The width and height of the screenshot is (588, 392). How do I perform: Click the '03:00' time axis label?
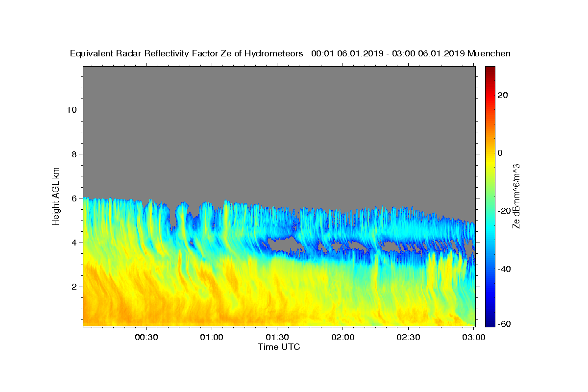click(474, 337)
